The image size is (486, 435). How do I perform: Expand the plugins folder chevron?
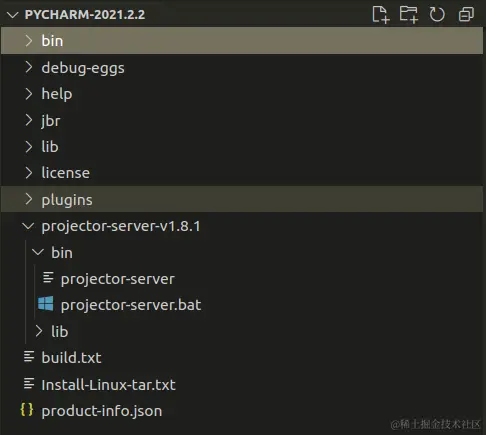[29, 199]
